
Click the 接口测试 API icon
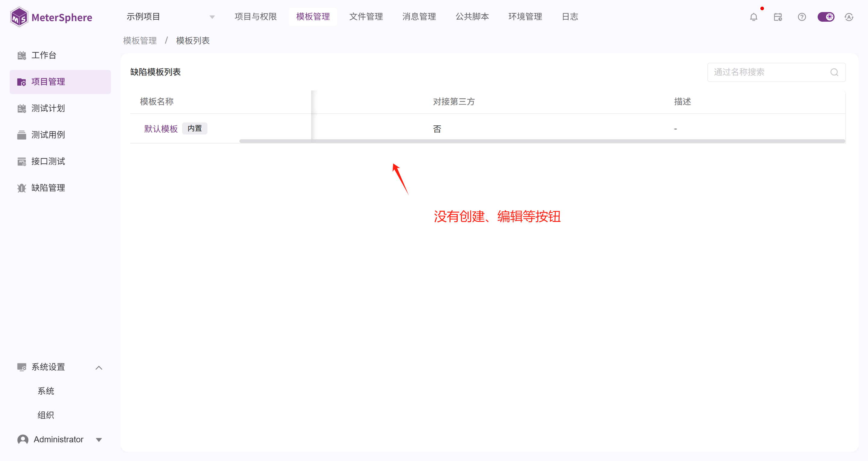tap(22, 161)
